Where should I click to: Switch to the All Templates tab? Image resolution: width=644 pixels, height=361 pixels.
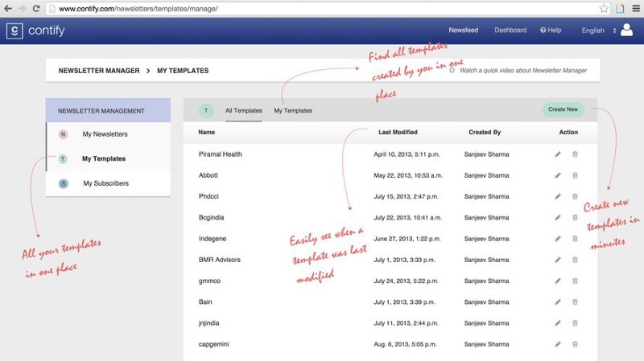pyautogui.click(x=244, y=111)
